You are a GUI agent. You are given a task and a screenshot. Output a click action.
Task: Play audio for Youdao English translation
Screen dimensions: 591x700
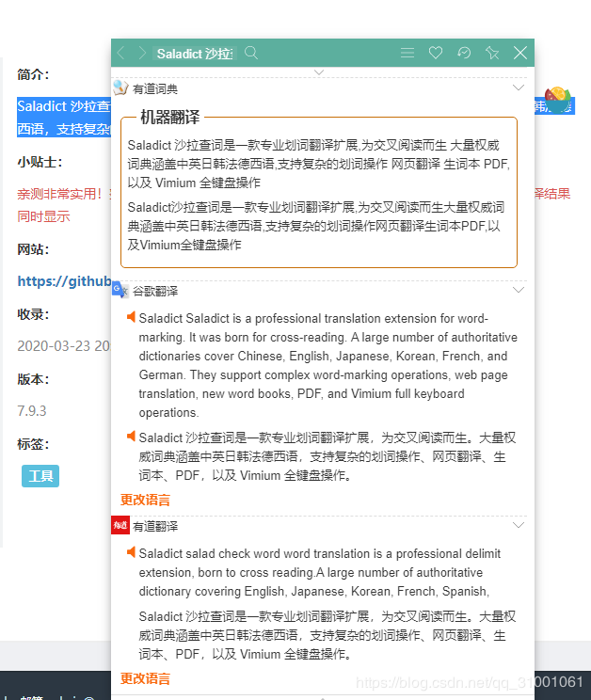point(131,552)
